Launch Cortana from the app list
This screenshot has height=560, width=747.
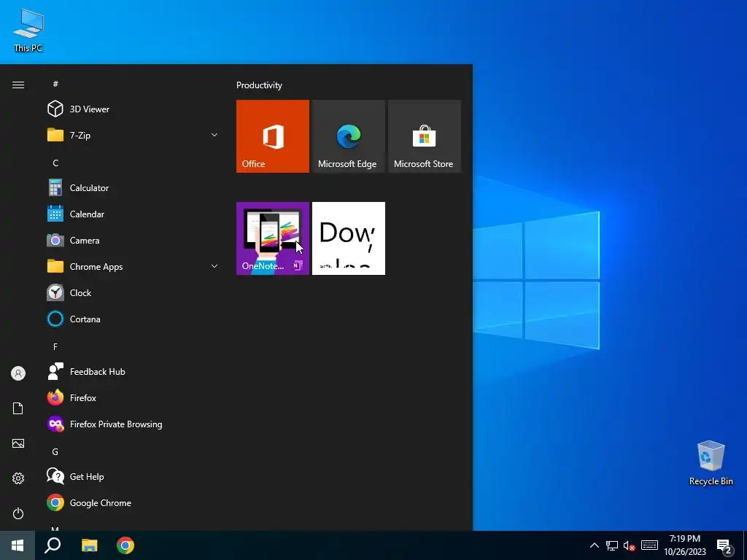pos(133,319)
